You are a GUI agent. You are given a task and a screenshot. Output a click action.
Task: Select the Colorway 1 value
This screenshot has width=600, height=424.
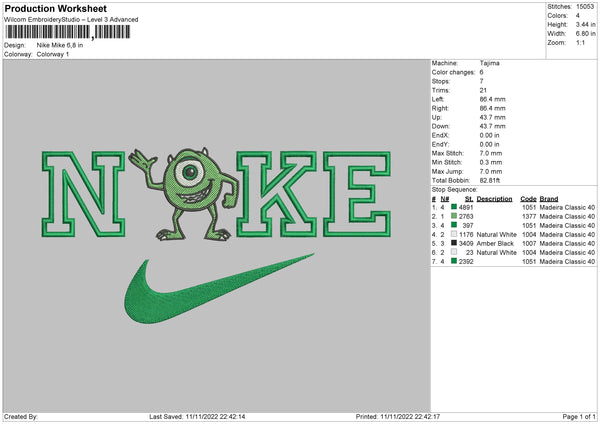tap(53, 54)
